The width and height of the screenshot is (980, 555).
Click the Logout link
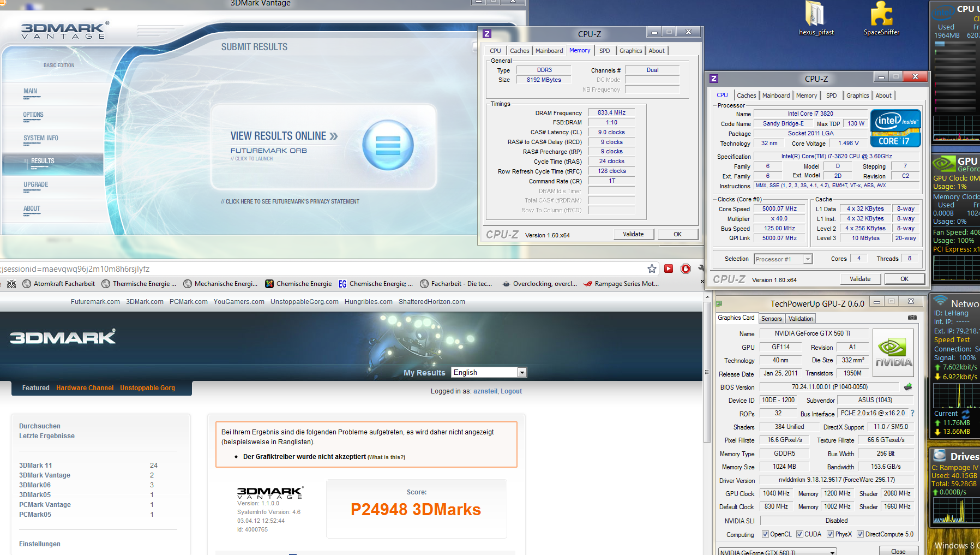tap(511, 391)
